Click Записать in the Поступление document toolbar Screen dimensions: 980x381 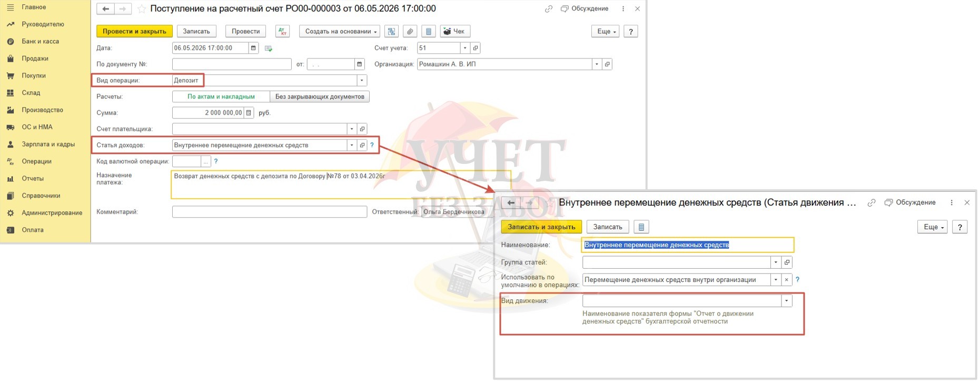pyautogui.click(x=196, y=32)
